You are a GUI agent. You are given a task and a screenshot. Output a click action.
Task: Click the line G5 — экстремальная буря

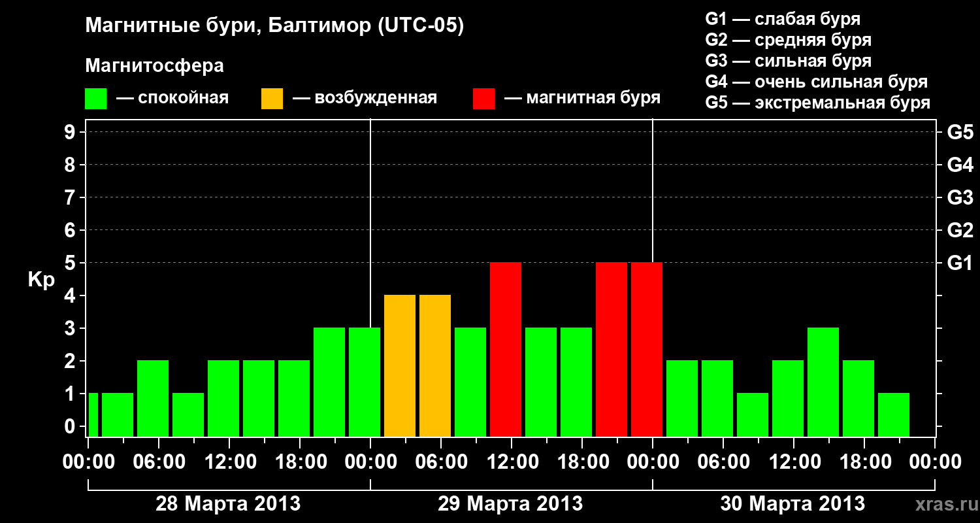818,103
